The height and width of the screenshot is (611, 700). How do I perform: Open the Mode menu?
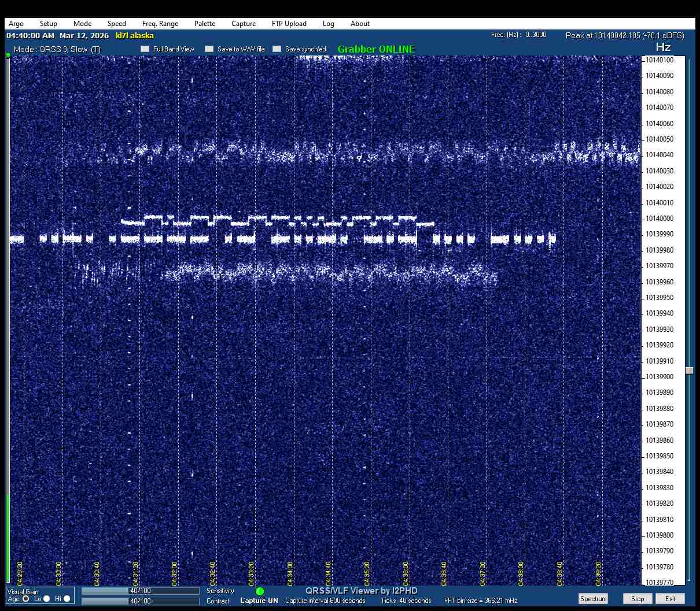[x=82, y=24]
